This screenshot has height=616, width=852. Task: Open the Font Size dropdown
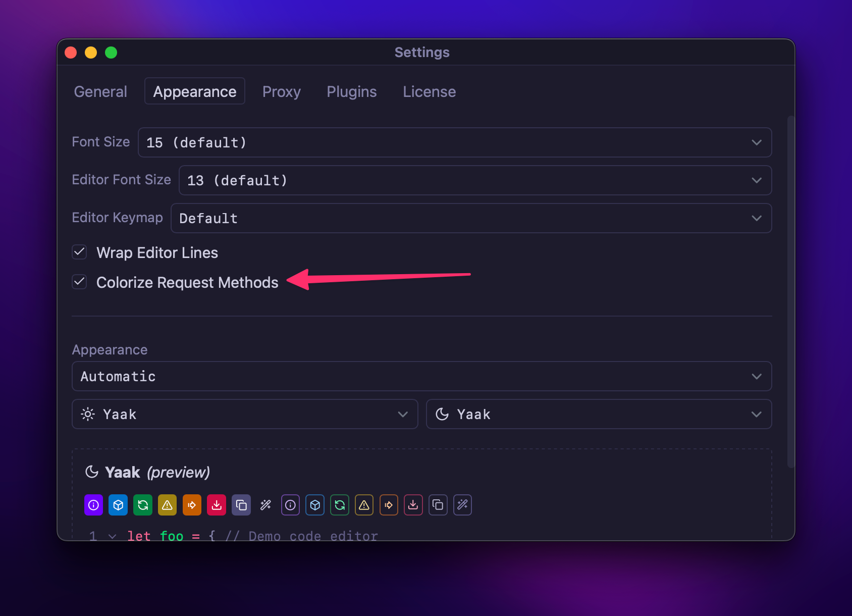point(454,142)
